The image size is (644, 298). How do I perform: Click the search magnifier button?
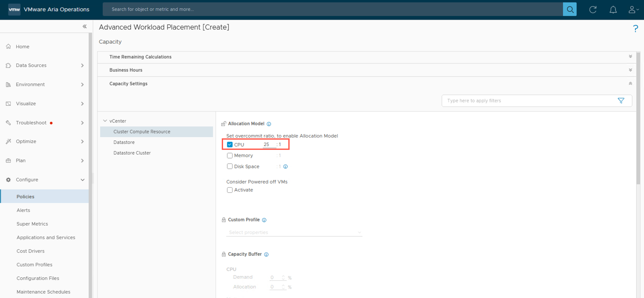pyautogui.click(x=570, y=9)
